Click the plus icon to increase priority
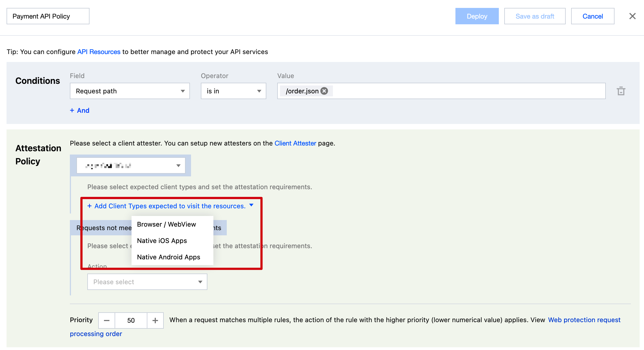The height and width of the screenshot is (350, 644). tap(155, 320)
